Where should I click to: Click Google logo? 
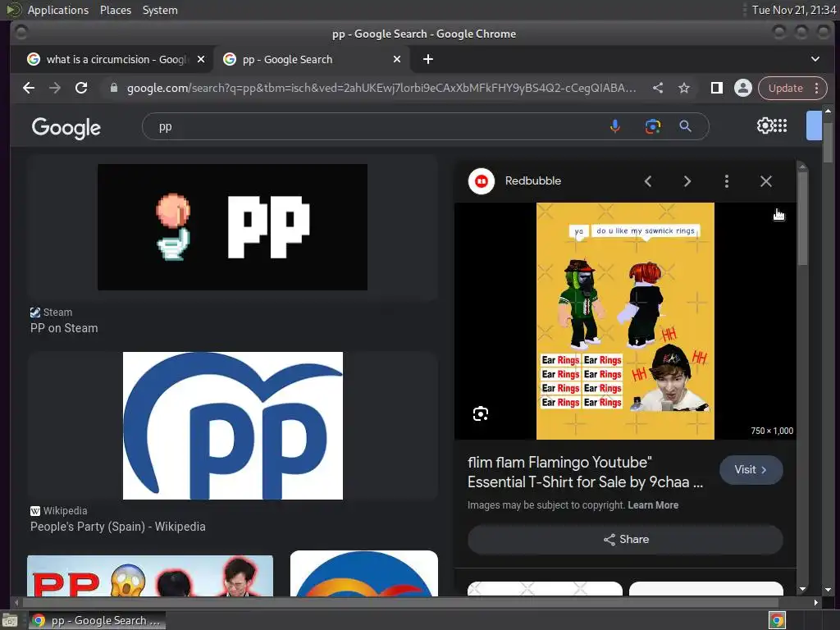point(66,128)
